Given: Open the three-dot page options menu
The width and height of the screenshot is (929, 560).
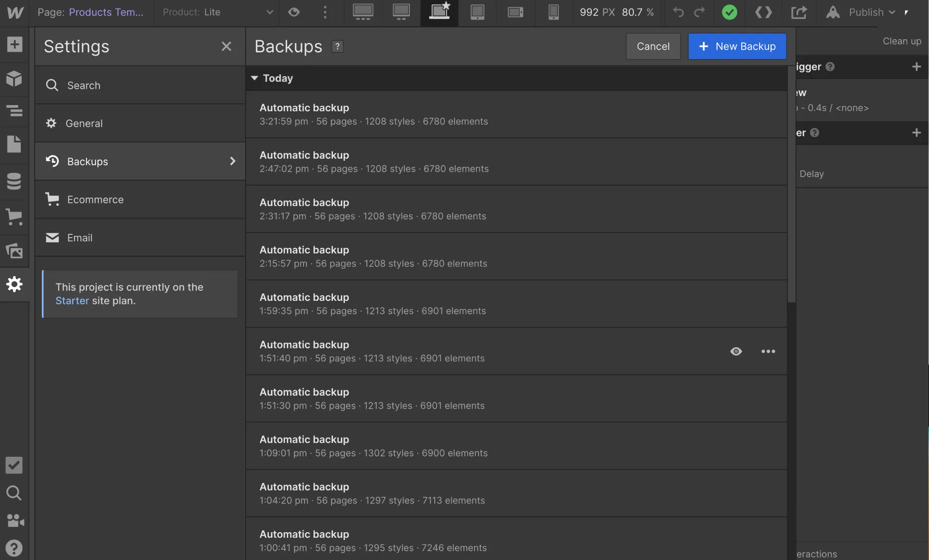Looking at the screenshot, I should click(325, 12).
